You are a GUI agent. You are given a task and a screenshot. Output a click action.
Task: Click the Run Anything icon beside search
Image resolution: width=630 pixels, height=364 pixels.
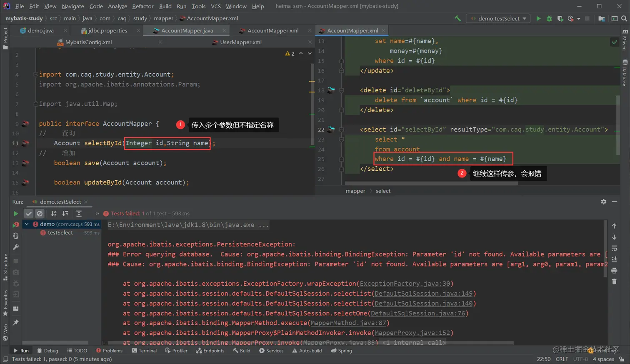tap(614, 18)
